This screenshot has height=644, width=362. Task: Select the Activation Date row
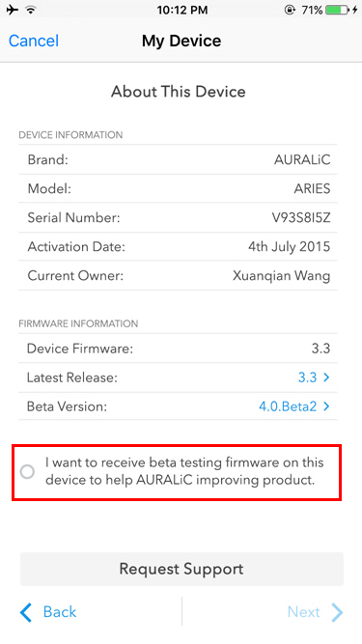pyautogui.click(x=178, y=246)
